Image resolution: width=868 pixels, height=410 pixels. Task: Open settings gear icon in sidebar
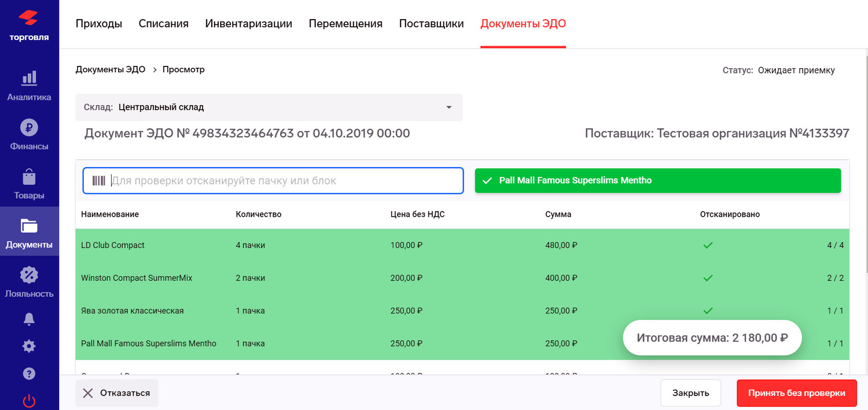pyautogui.click(x=29, y=346)
